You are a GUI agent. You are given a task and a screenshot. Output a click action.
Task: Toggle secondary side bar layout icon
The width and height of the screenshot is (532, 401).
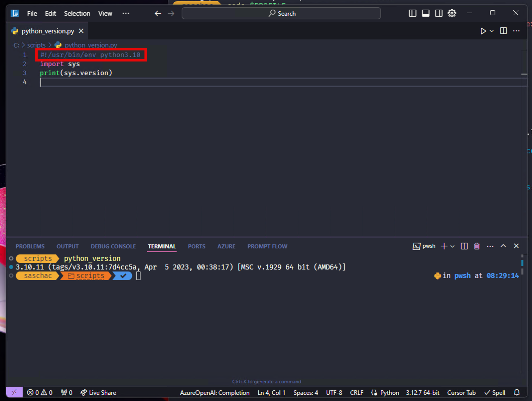click(439, 13)
